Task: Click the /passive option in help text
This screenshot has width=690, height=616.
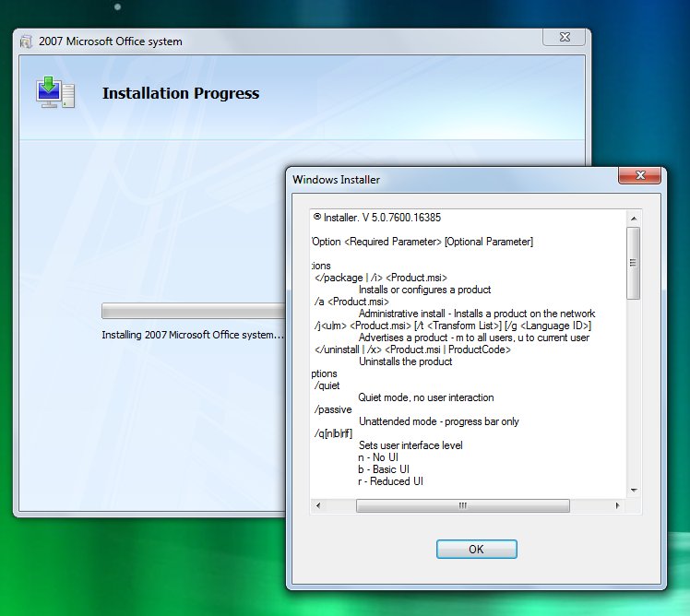Action: click(333, 409)
